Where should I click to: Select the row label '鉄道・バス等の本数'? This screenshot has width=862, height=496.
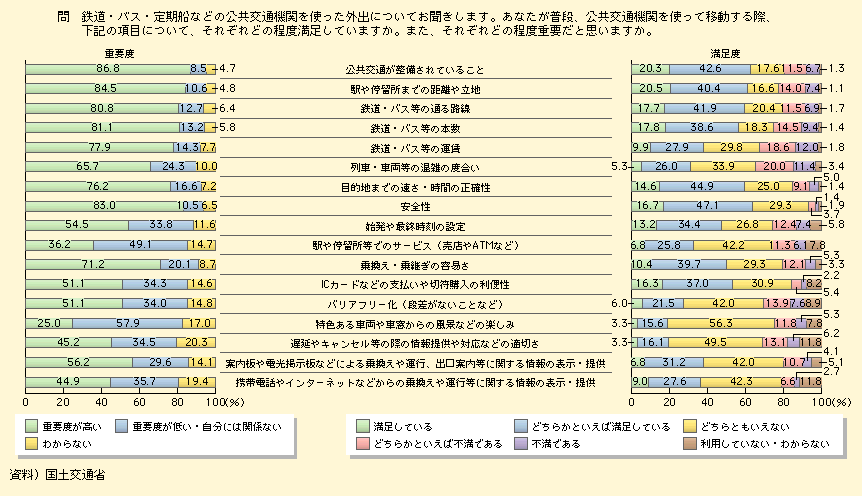tap(415, 129)
